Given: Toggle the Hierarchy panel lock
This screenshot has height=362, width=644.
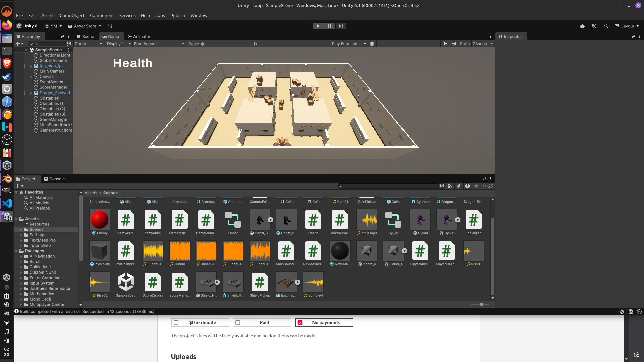Looking at the screenshot, I should (x=63, y=36).
